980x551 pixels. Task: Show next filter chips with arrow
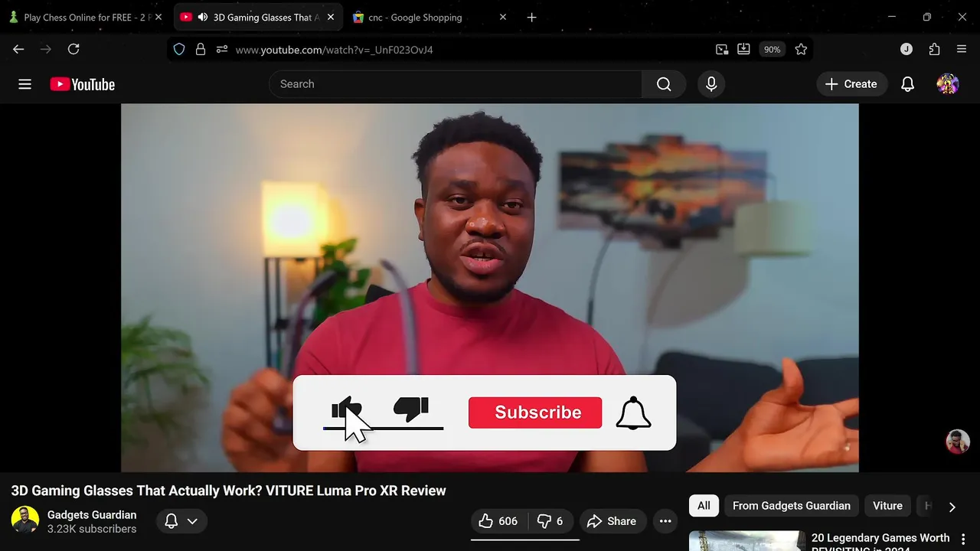pyautogui.click(x=952, y=507)
